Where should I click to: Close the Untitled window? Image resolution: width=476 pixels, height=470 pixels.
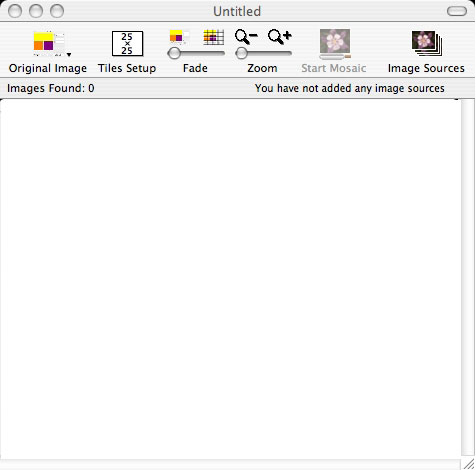pos(15,11)
